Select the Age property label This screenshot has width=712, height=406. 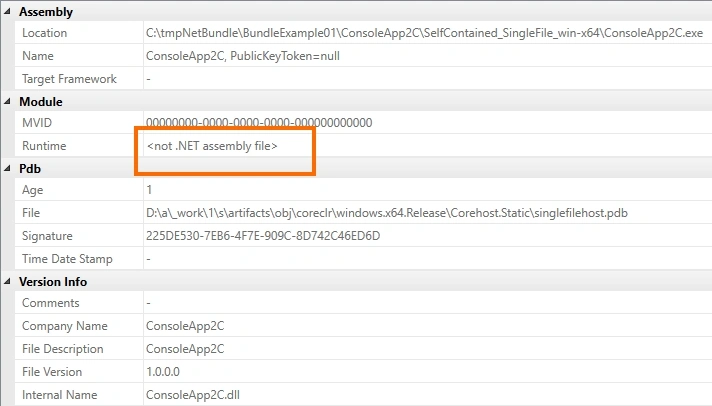pyautogui.click(x=32, y=190)
